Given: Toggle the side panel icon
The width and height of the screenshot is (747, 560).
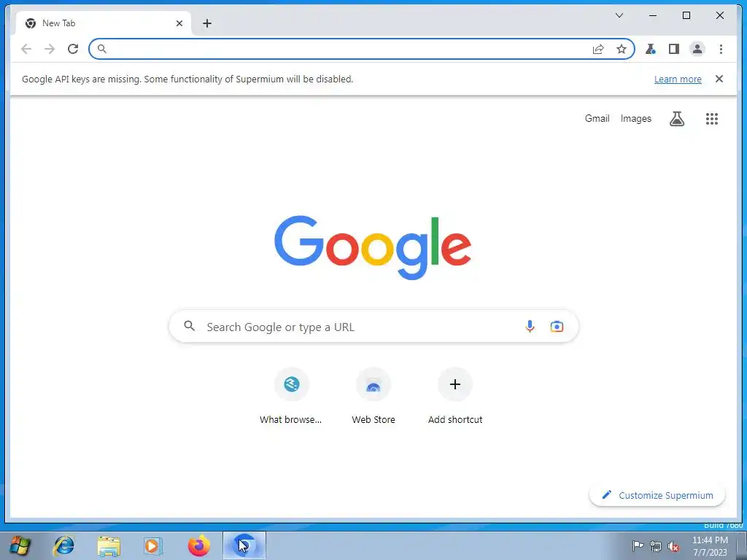Looking at the screenshot, I should point(673,49).
